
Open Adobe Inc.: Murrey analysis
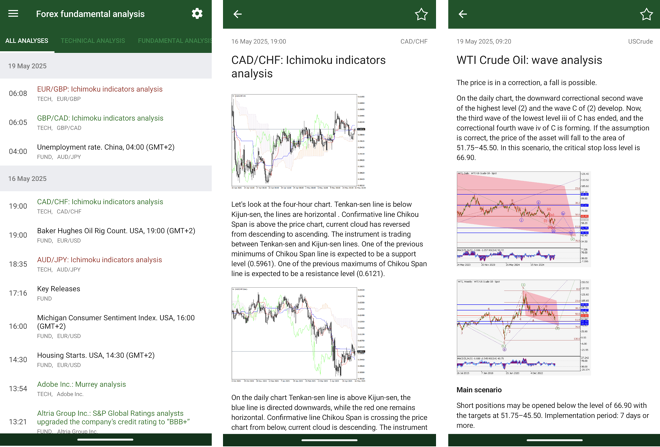click(x=106, y=388)
